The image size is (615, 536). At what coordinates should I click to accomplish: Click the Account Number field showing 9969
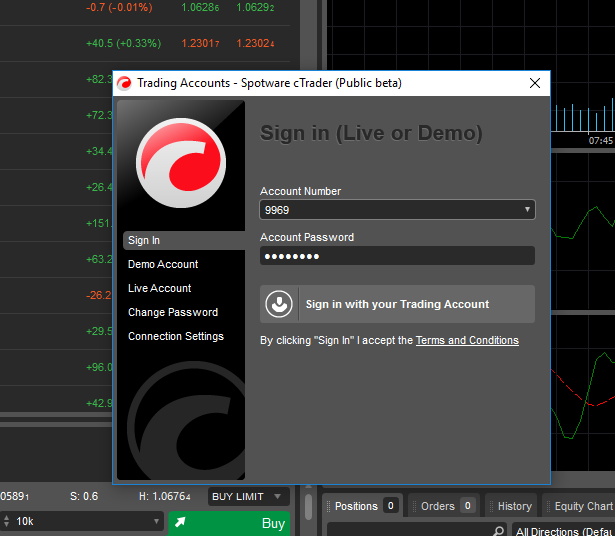click(397, 210)
